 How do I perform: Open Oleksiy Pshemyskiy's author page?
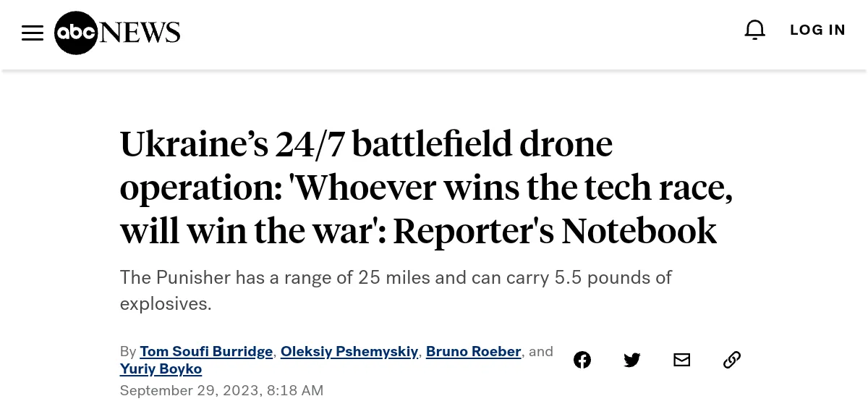[x=349, y=351]
